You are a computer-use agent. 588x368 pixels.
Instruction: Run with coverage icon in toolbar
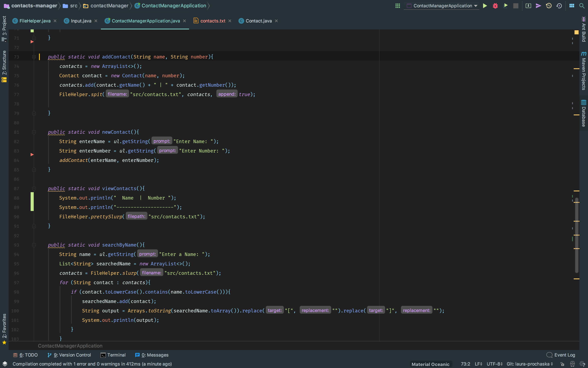pos(506,6)
